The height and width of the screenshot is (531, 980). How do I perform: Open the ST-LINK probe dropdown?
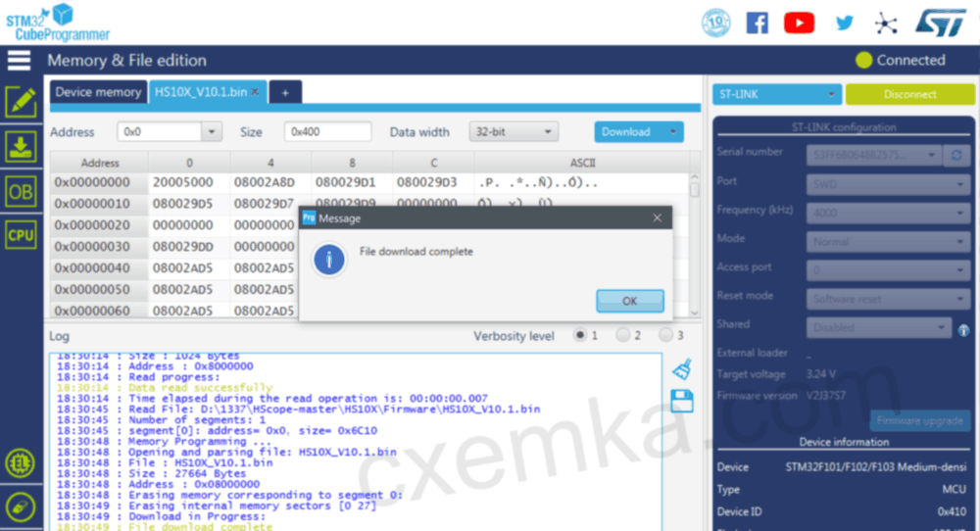click(776, 94)
